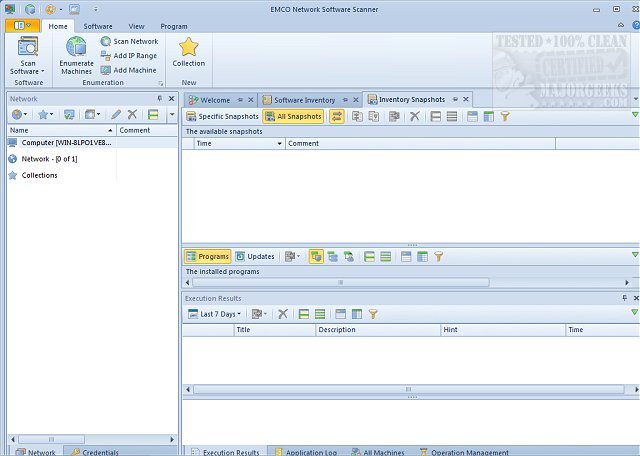Open Last 7 Days dropdown
Screen dimensions: 640x456
click(215, 314)
